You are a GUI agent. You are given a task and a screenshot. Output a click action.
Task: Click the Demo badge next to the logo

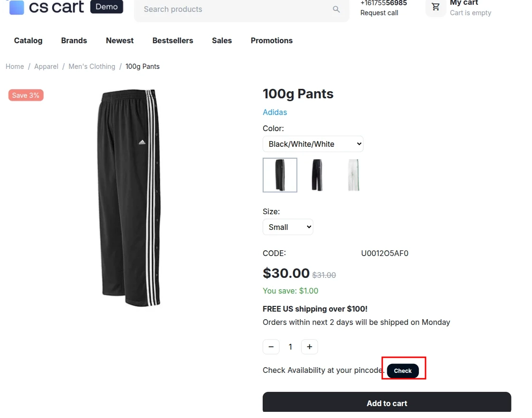106,7
